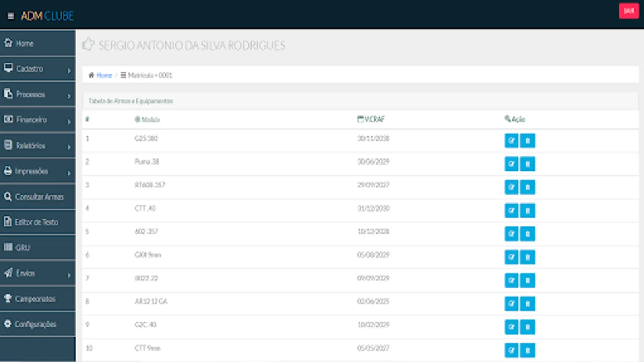Delete the G2C .40 entry
The width and height of the screenshot is (644, 362).
click(528, 327)
